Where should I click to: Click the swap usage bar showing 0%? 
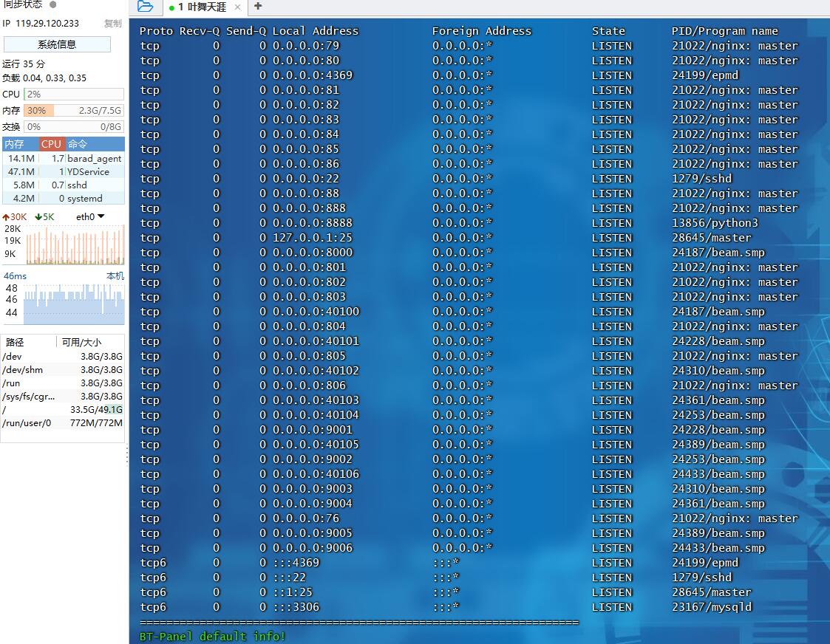(74, 127)
